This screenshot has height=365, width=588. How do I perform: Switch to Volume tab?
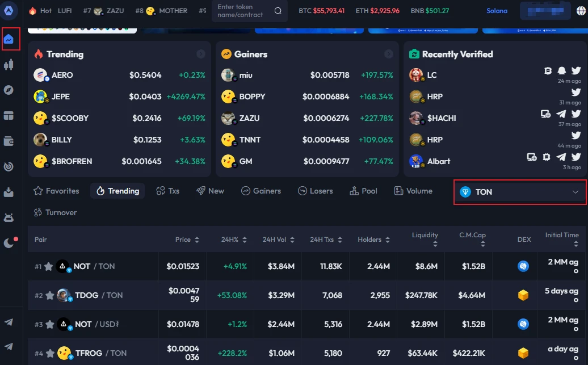[413, 191]
